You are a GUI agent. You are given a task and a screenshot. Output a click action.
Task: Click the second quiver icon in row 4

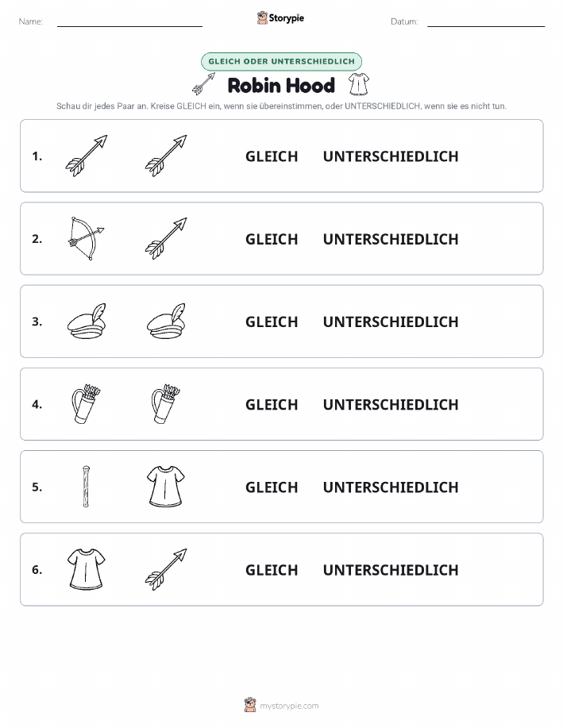[166, 404]
